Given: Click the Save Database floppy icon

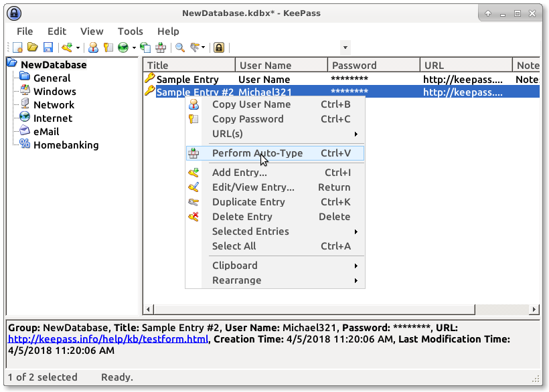Looking at the screenshot, I should coord(48,47).
